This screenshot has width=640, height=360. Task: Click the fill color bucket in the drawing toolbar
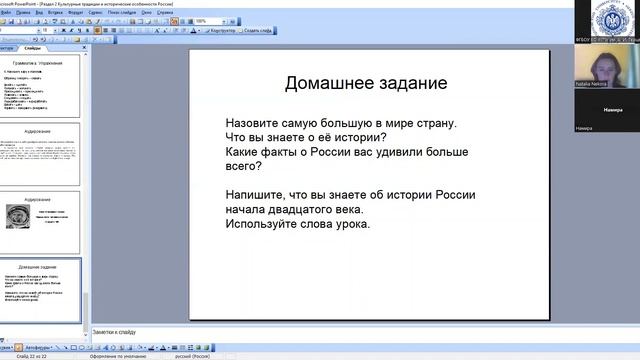click(140, 348)
